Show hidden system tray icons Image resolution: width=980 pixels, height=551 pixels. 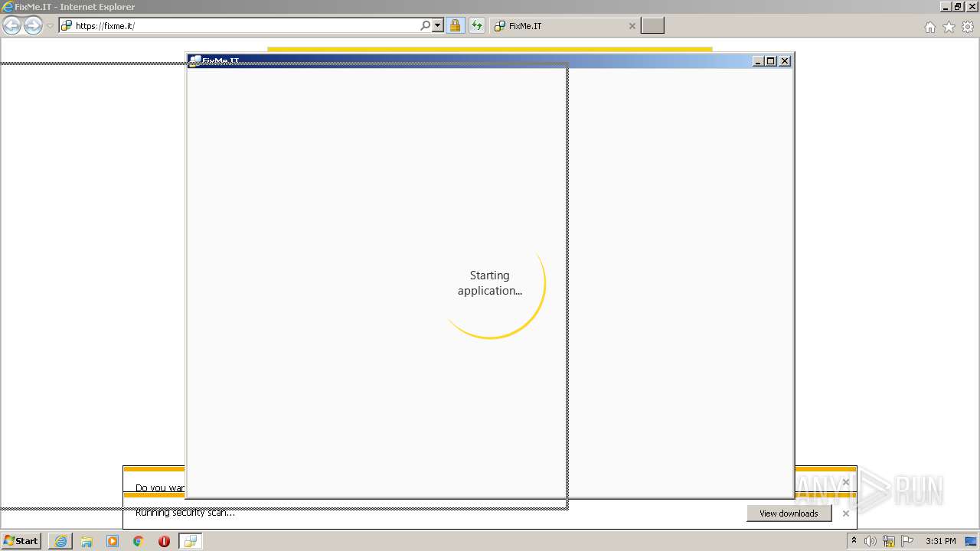(x=854, y=541)
